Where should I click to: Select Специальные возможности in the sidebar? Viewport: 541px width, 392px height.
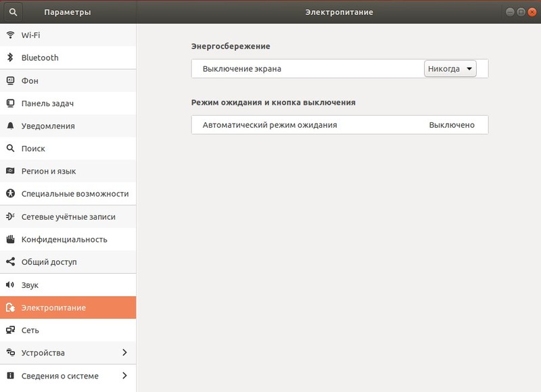68,194
